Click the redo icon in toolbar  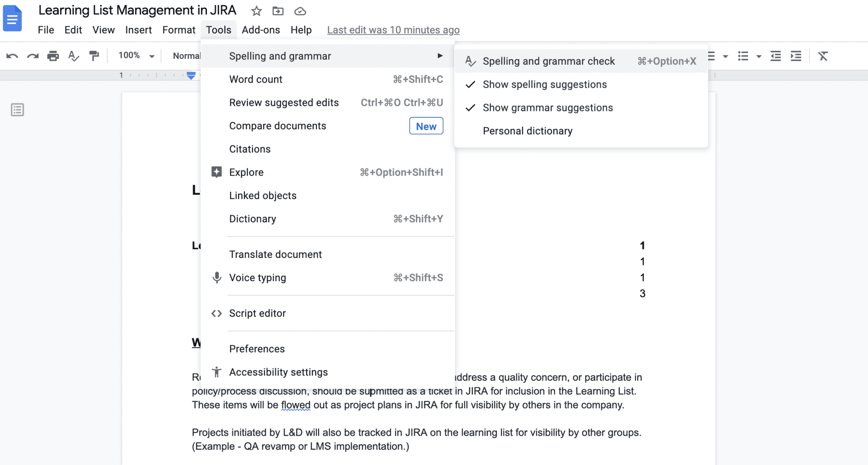[33, 55]
